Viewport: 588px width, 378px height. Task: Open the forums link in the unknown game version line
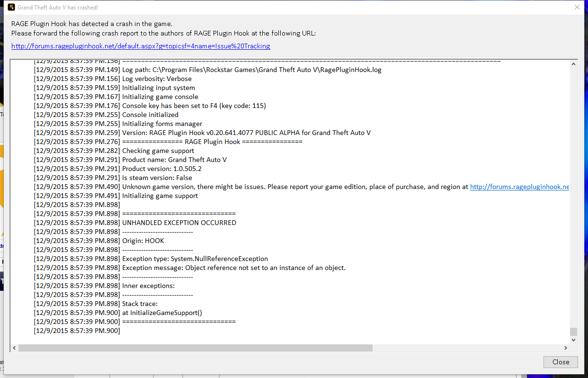pos(519,187)
